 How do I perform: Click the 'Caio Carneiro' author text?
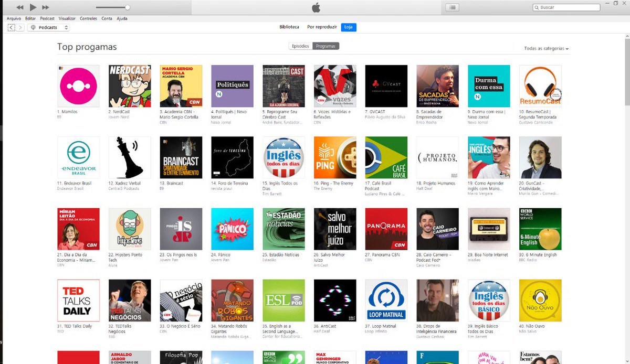(x=428, y=265)
